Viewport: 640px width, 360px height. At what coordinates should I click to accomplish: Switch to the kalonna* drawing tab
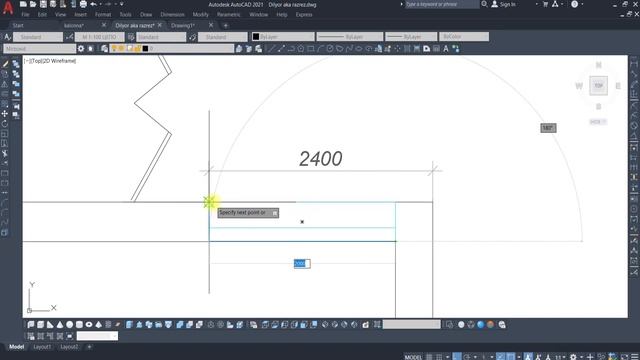[x=74, y=25]
